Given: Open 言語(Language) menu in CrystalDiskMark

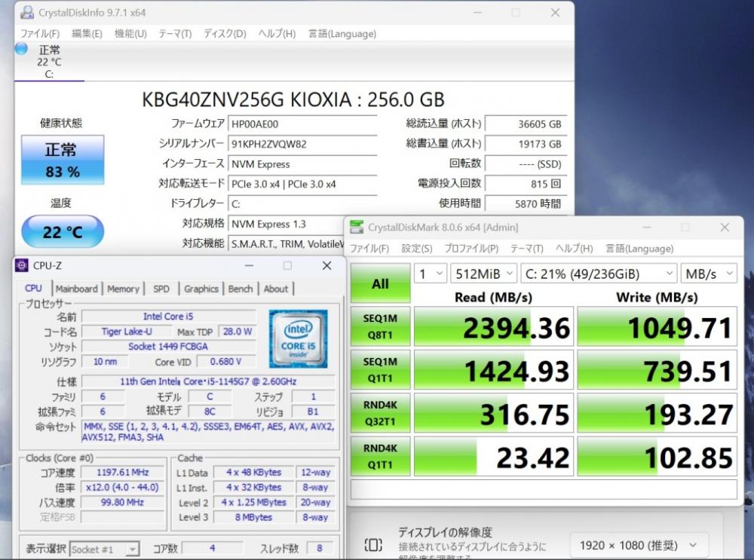Looking at the screenshot, I should (x=639, y=249).
